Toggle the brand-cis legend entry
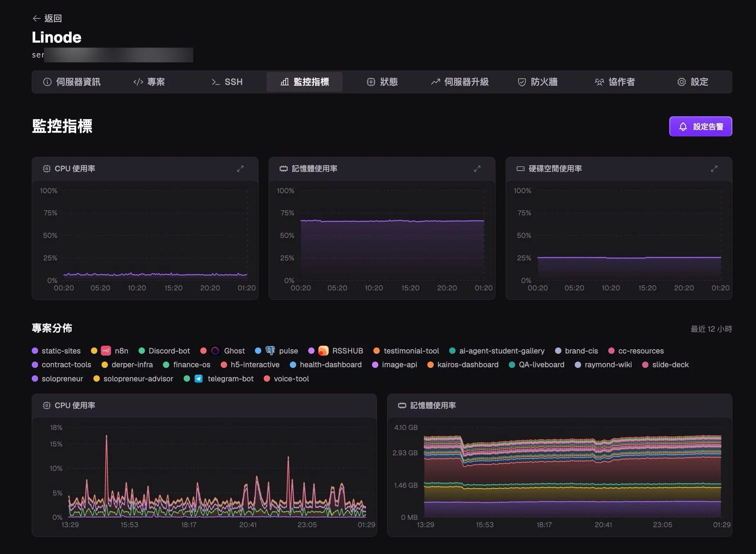 pyautogui.click(x=577, y=351)
